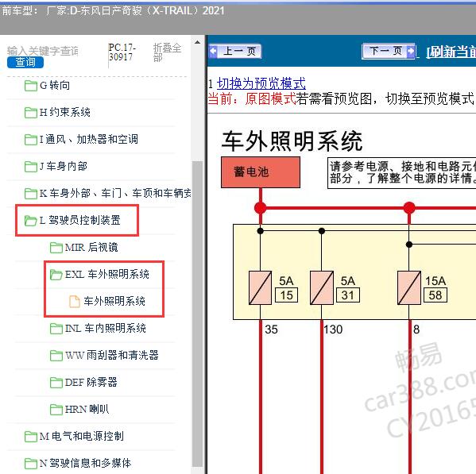The image size is (476, 474).
Task: Open the DEF 除雾器 folder icon
Action: tap(56, 383)
